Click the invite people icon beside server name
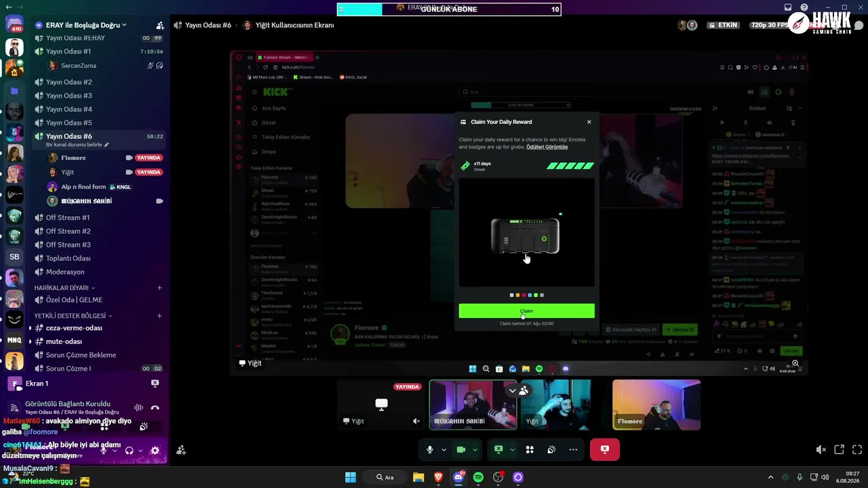This screenshot has height=488, width=868. pos(160,25)
